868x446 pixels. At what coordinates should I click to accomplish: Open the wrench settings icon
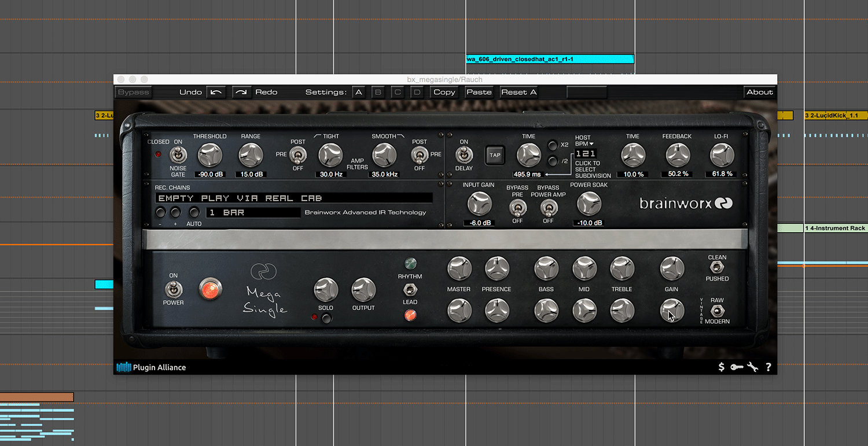pyautogui.click(x=752, y=367)
